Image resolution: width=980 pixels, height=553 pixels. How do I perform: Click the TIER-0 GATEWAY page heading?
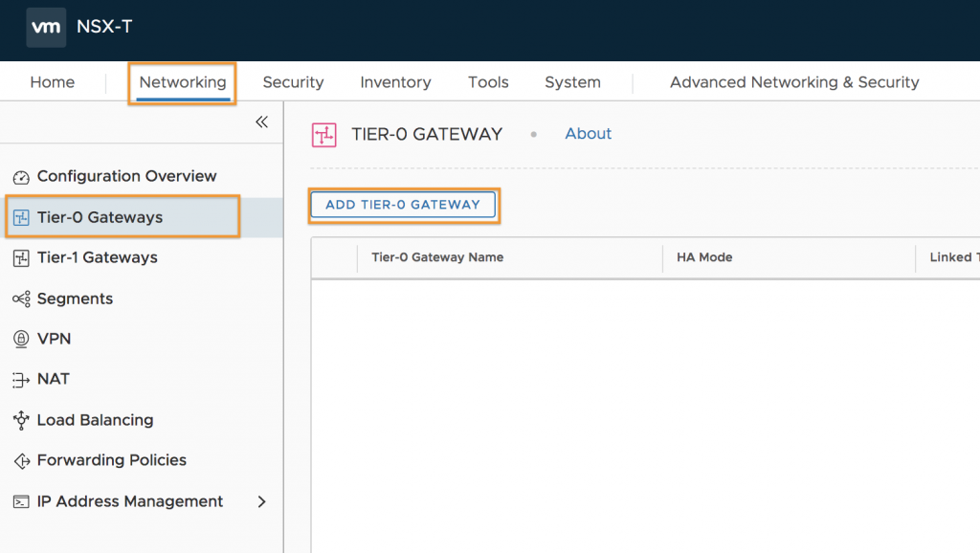427,134
